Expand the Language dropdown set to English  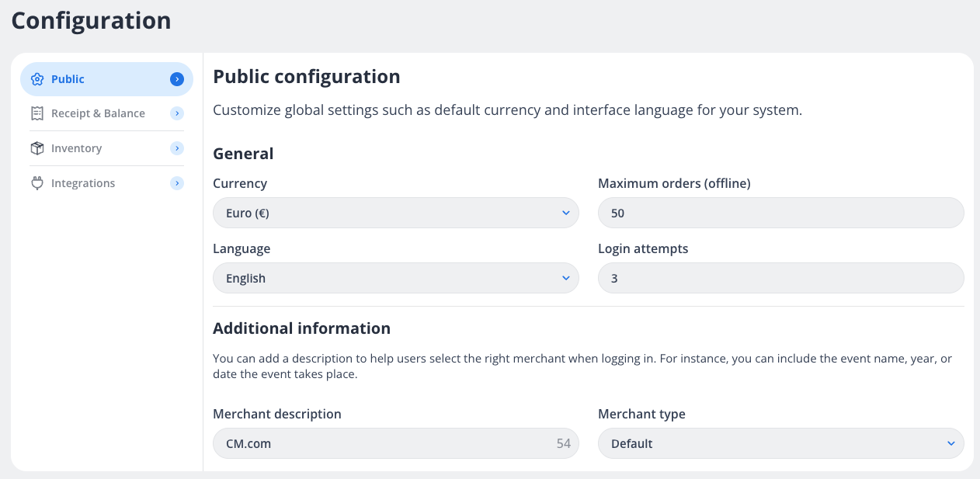tap(395, 278)
